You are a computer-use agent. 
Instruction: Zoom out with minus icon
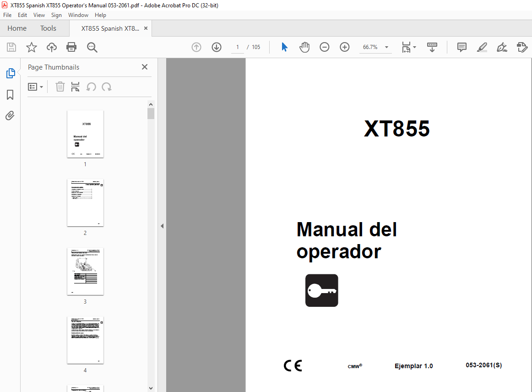324,47
